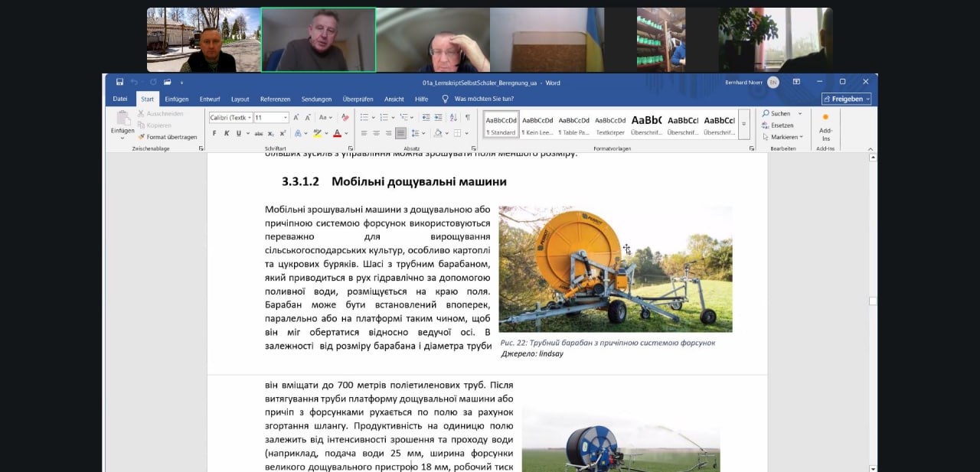Viewport: 980px width, 472px height.
Task: Click the Save icon in quick access toolbar
Action: [x=120, y=83]
